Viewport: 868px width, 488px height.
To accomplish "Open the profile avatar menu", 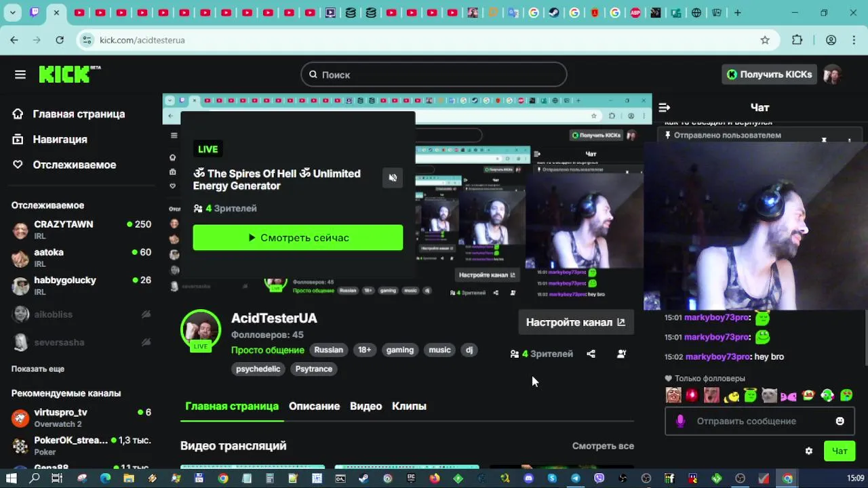I will [x=832, y=75].
